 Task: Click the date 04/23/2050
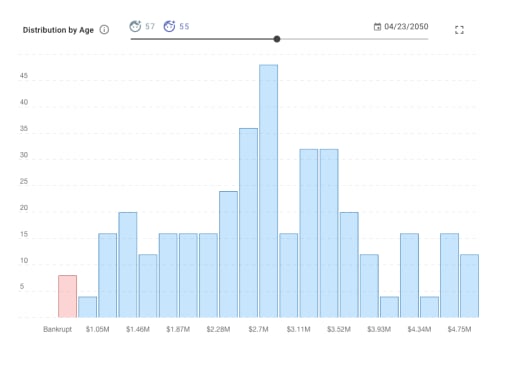click(x=406, y=26)
